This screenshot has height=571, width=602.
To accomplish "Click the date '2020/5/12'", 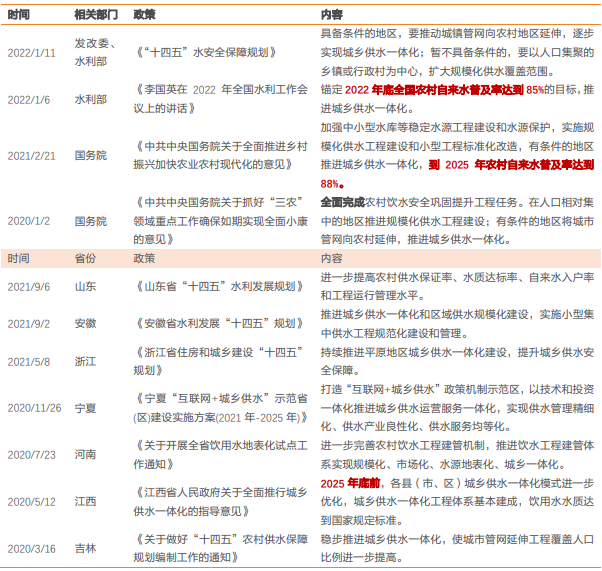I will tap(31, 502).
